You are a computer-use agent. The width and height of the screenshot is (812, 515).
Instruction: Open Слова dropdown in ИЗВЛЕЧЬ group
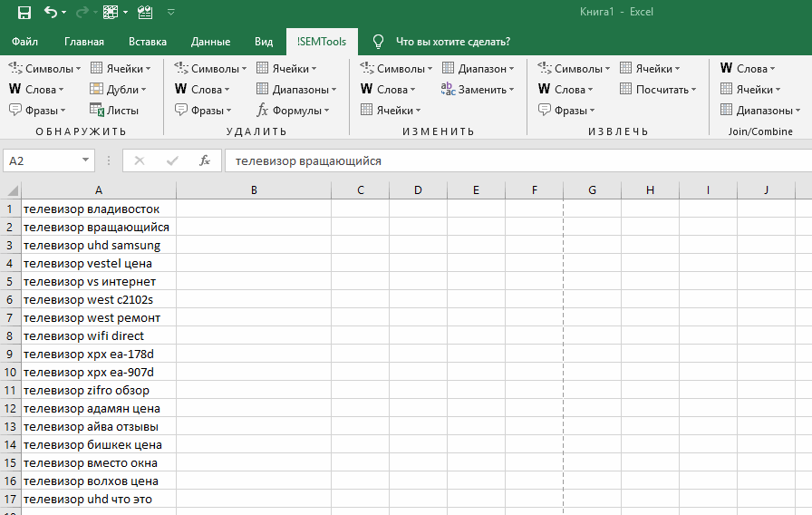(x=566, y=89)
